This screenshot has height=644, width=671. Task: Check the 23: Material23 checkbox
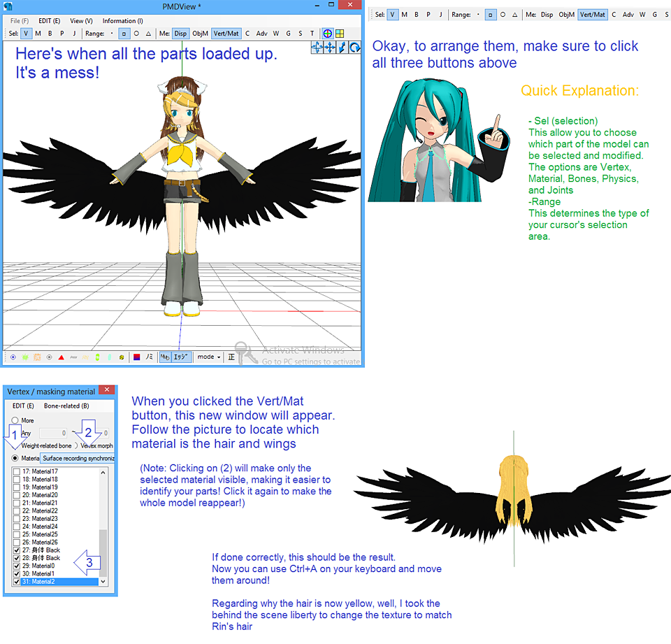click(x=17, y=519)
